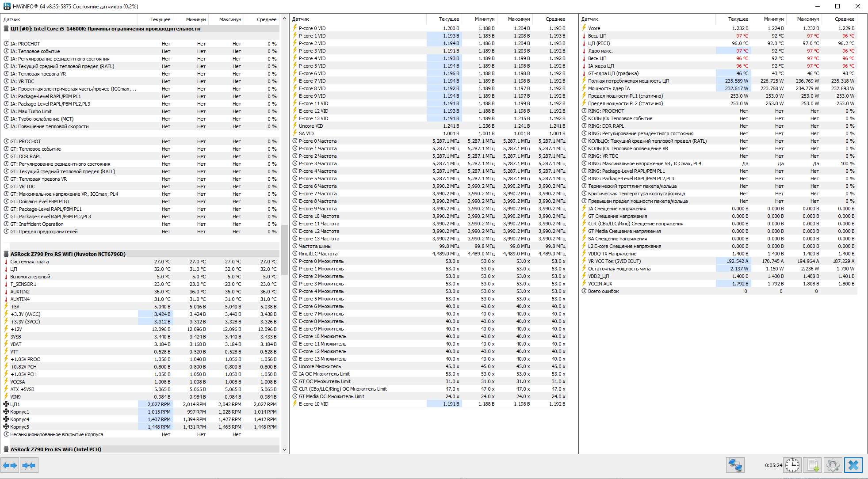This screenshot has width=868, height=479.
Task: Select the P-core 0 VID row
Action: pyautogui.click(x=312, y=28)
